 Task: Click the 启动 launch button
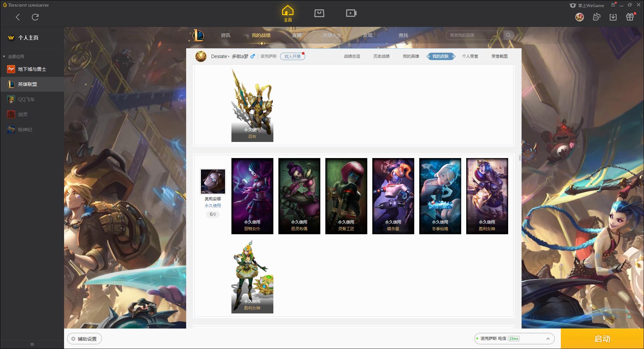(602, 339)
